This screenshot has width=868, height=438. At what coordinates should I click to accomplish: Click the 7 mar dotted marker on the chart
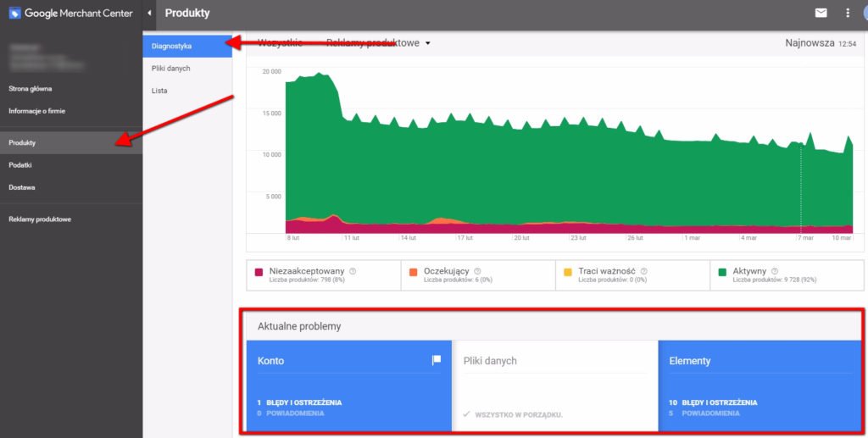tap(800, 188)
